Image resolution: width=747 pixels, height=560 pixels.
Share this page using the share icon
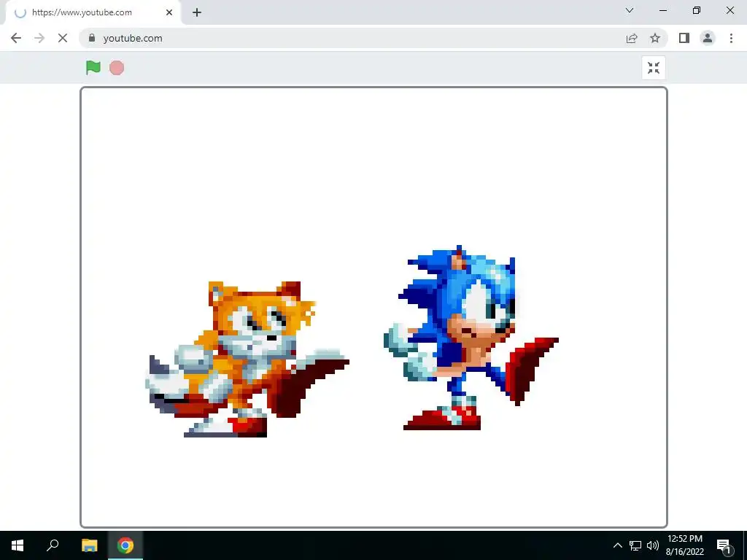point(632,38)
